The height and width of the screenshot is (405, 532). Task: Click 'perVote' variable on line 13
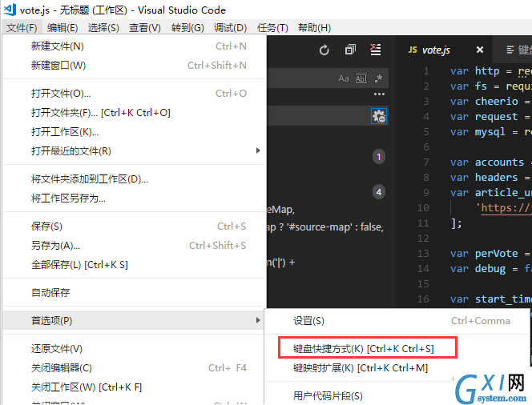click(x=497, y=254)
